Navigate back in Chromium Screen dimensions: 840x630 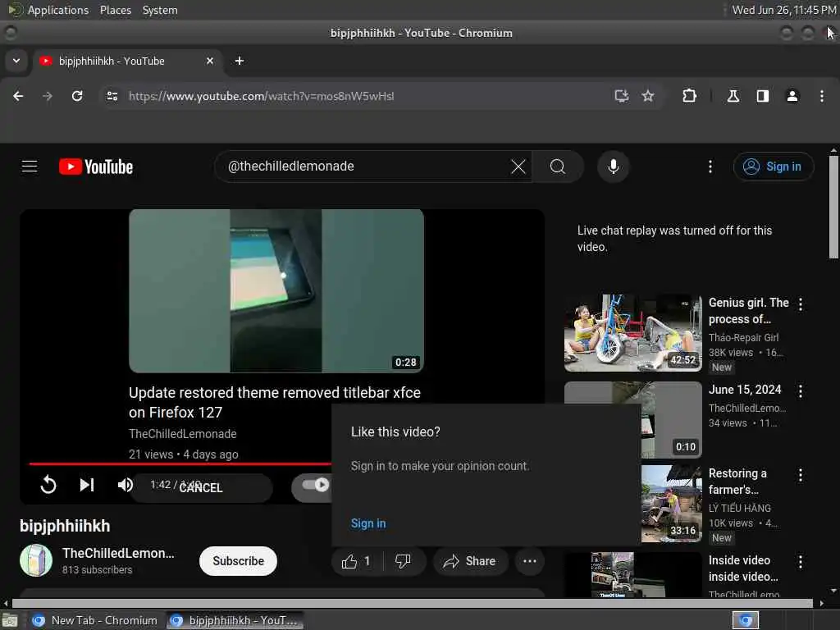pos(18,96)
